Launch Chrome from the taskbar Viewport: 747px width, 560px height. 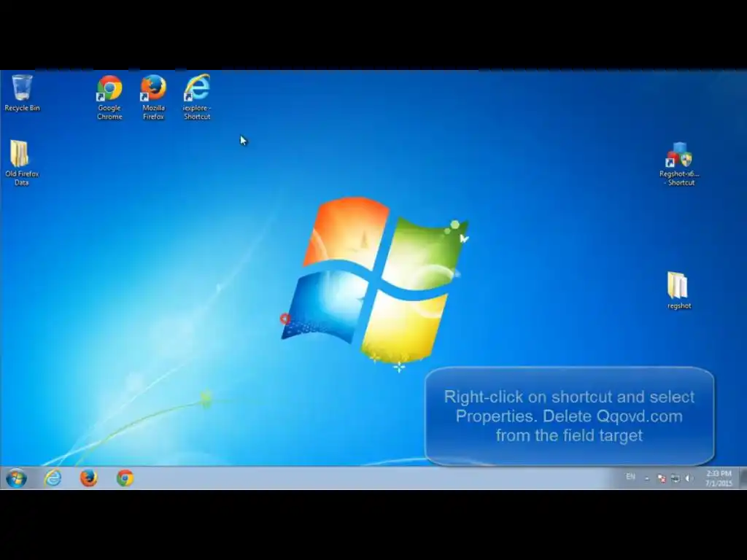click(x=125, y=478)
